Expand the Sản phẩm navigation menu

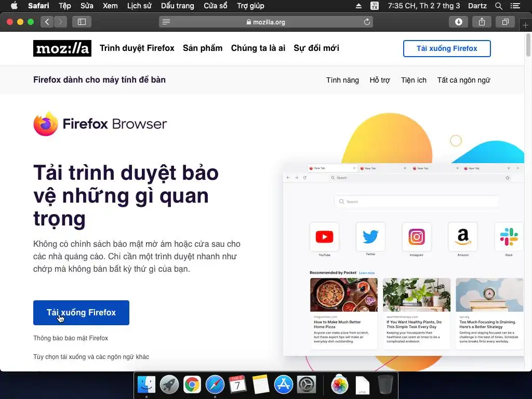203,48
